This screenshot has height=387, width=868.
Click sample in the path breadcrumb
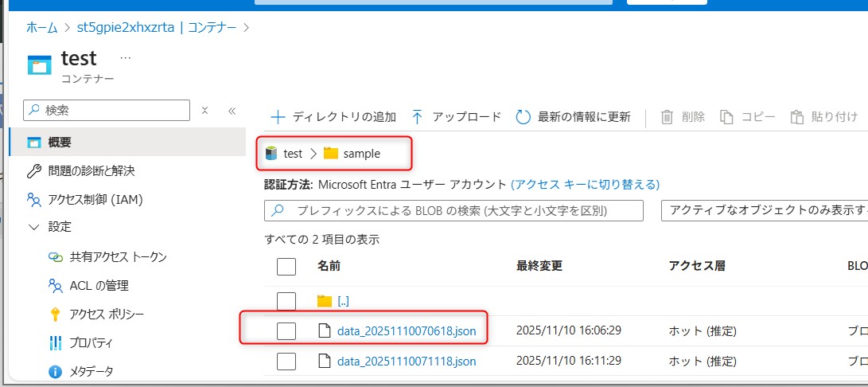pyautogui.click(x=362, y=154)
